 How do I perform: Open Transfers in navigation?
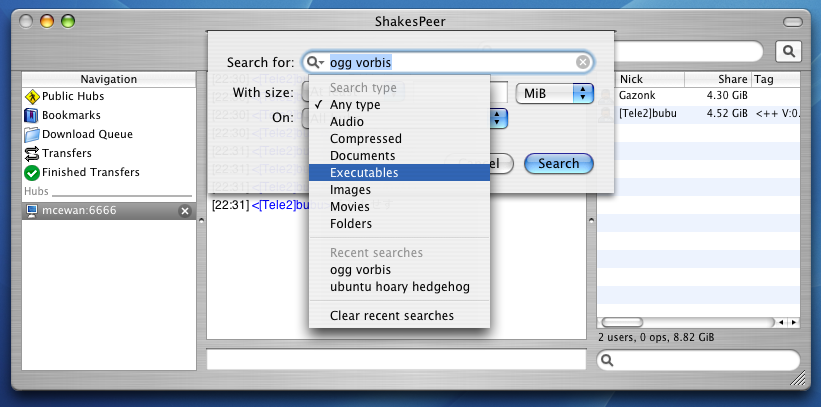(x=67, y=153)
